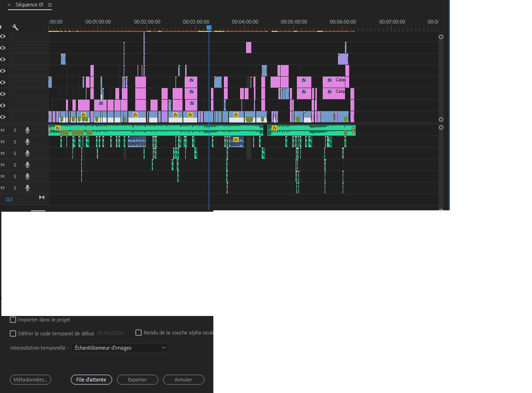Check 'Définir le code temporel de début'

13,333
